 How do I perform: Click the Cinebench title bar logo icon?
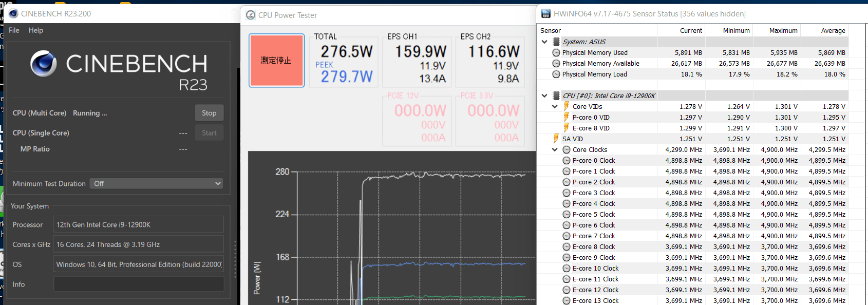coord(14,14)
